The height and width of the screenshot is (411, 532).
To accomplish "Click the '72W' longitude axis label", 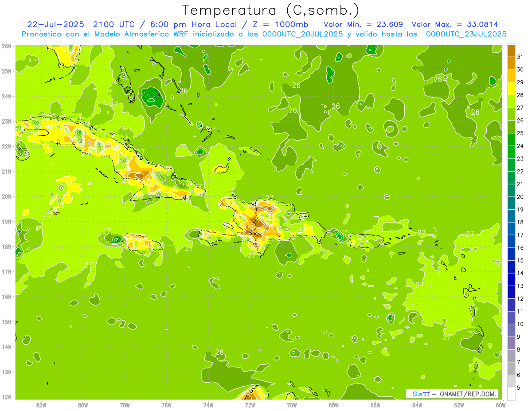I will pos(250,405).
